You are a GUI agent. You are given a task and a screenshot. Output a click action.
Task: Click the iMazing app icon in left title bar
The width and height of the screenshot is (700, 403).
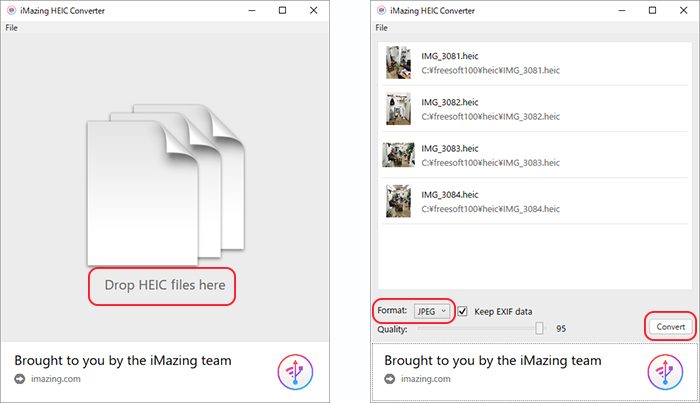pyautogui.click(x=12, y=10)
